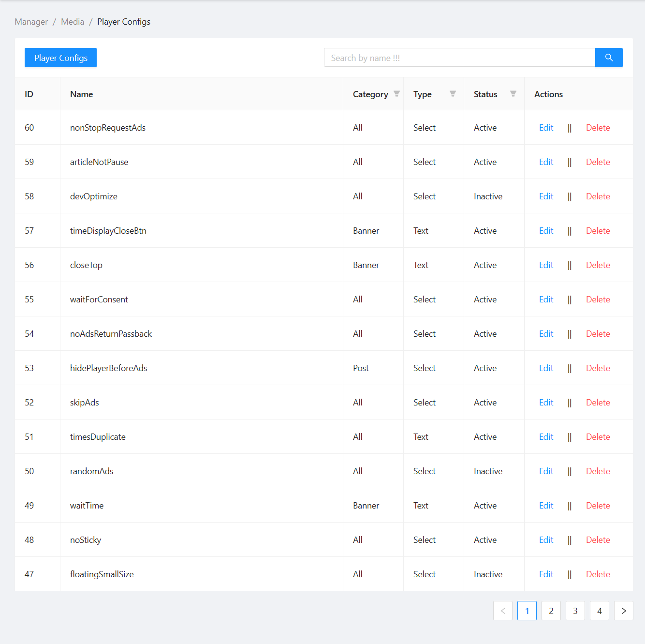The image size is (645, 644).
Task: Jump to pagination page 3
Action: pos(575,611)
